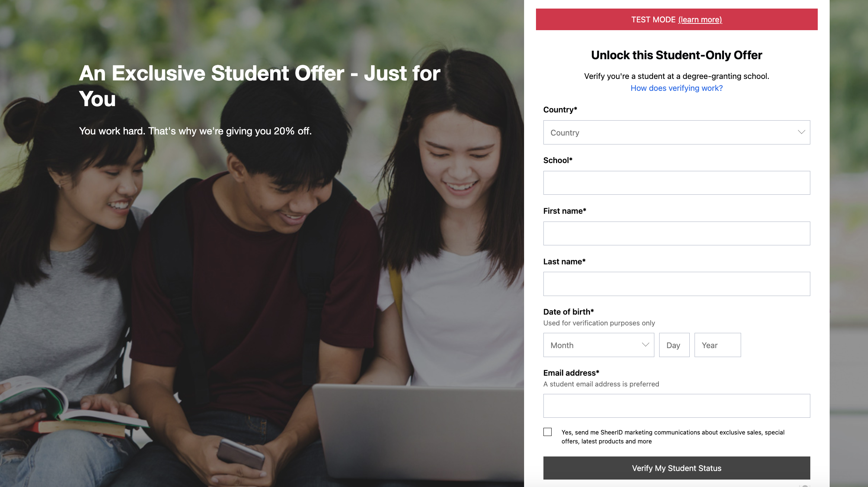Enable SheerID marketing communications checkbox
The width and height of the screenshot is (868, 487).
pos(547,432)
